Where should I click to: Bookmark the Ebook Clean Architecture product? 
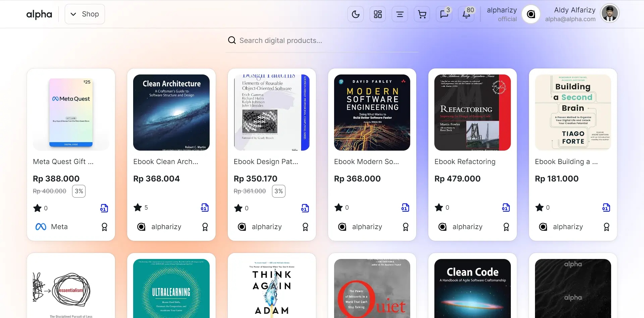pyautogui.click(x=205, y=227)
